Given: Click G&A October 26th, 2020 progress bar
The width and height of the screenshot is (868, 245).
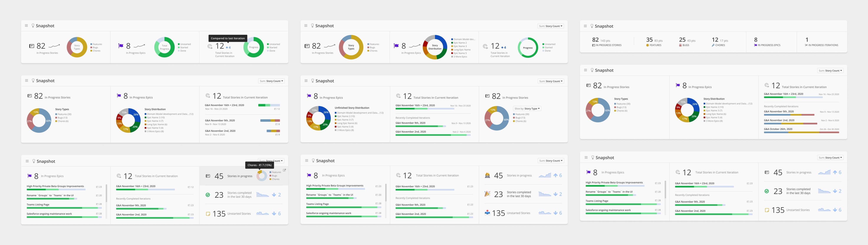Looking at the screenshot, I should 801,132.
